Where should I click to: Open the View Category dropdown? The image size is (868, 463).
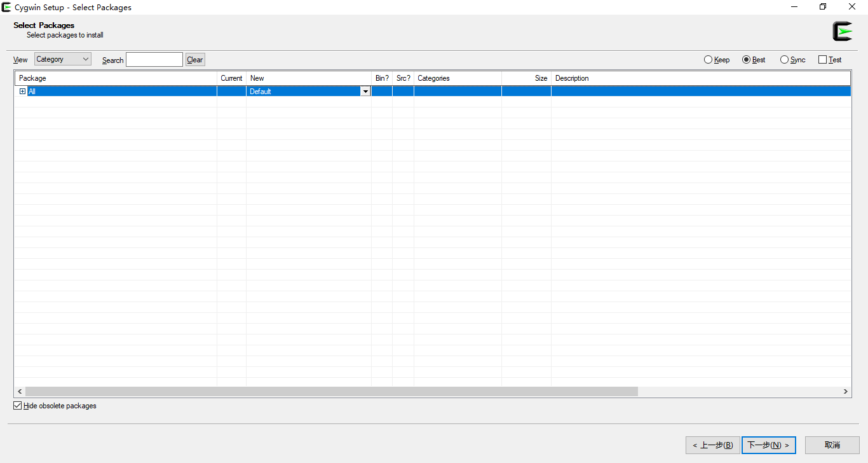(x=63, y=59)
